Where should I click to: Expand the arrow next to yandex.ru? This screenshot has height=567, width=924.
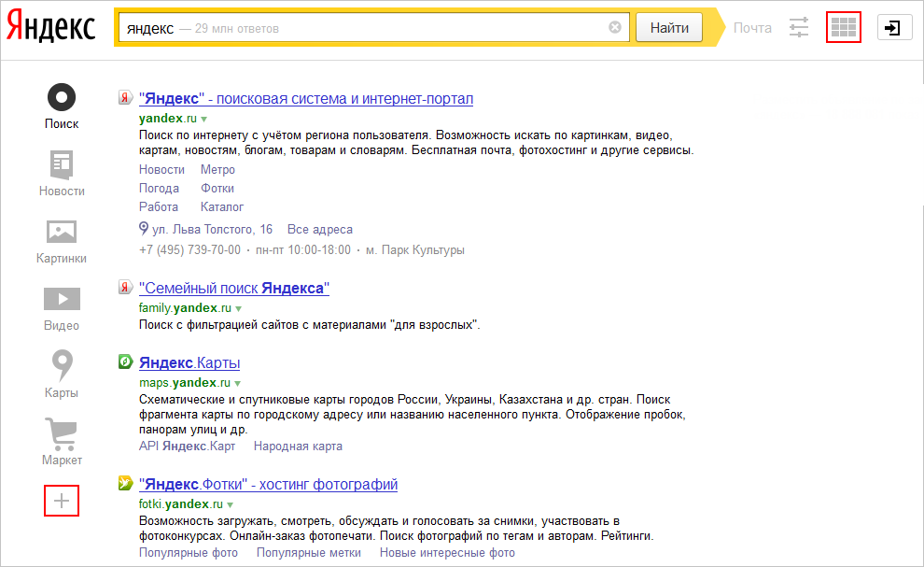pos(203,120)
